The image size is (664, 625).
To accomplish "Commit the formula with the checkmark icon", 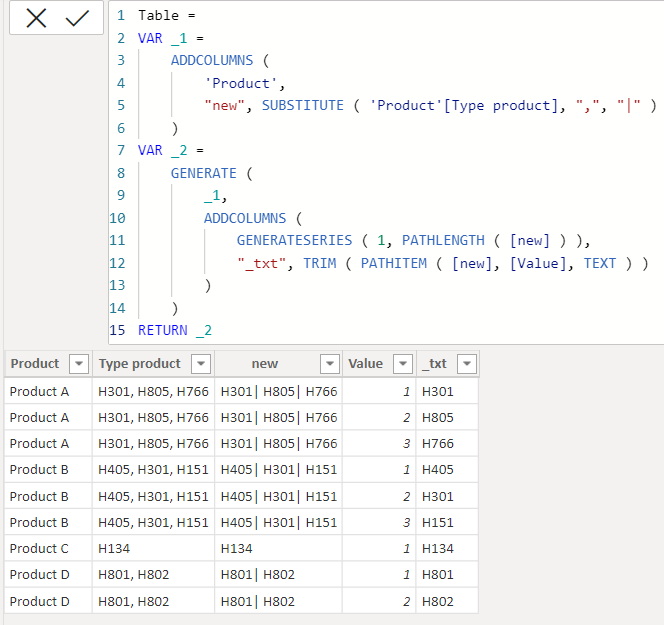I will click(77, 18).
